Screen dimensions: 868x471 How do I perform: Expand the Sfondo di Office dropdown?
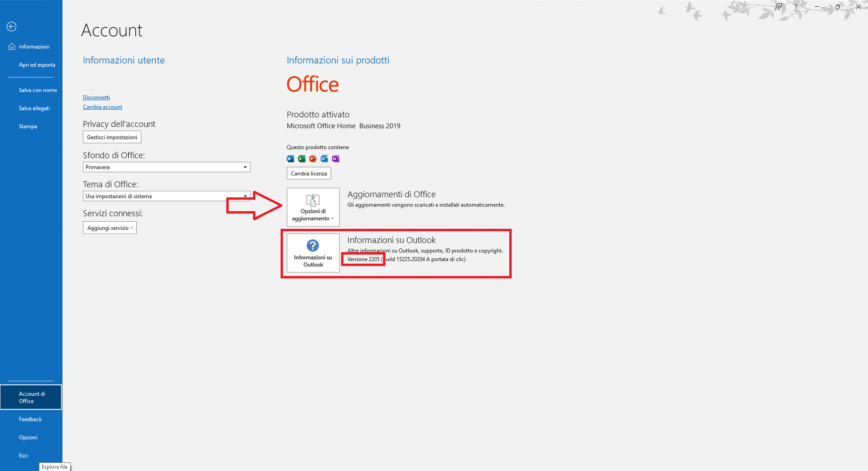point(166,167)
